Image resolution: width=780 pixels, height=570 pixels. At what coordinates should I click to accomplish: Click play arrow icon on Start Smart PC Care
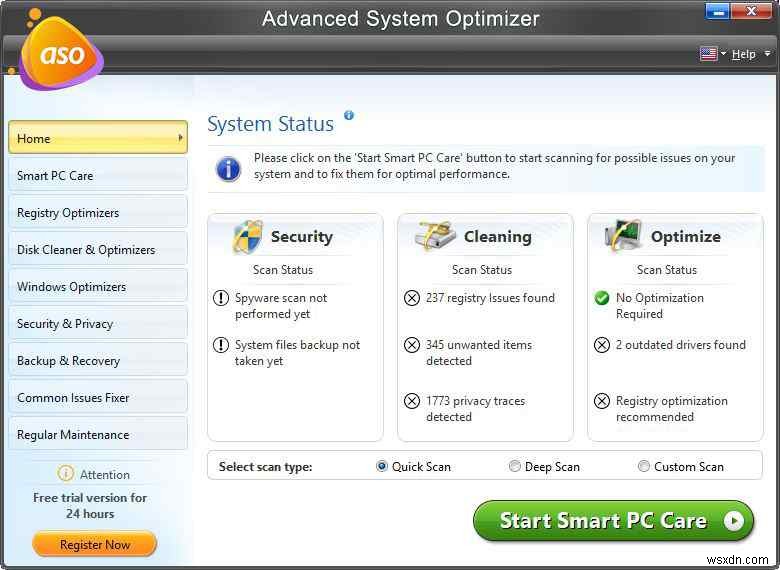[734, 521]
